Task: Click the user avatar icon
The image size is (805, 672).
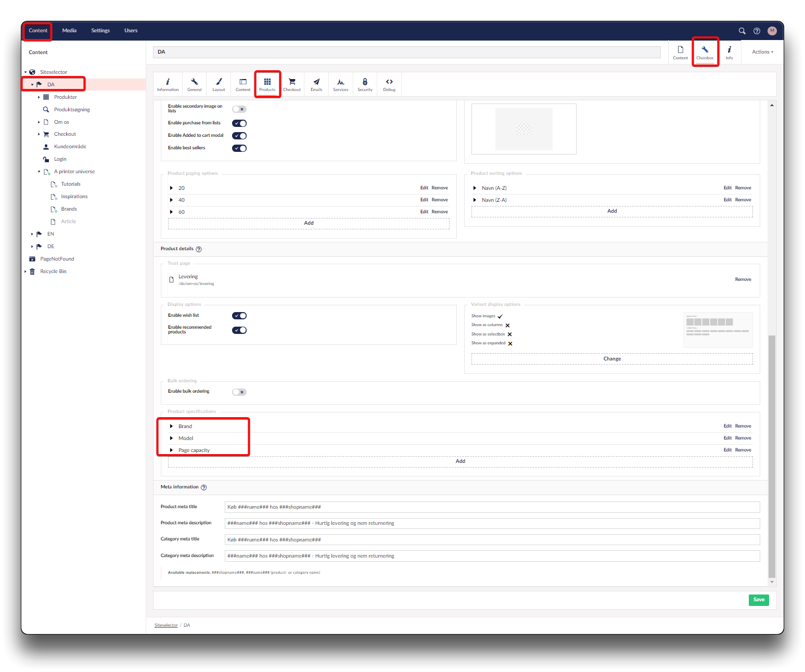Action: point(772,31)
